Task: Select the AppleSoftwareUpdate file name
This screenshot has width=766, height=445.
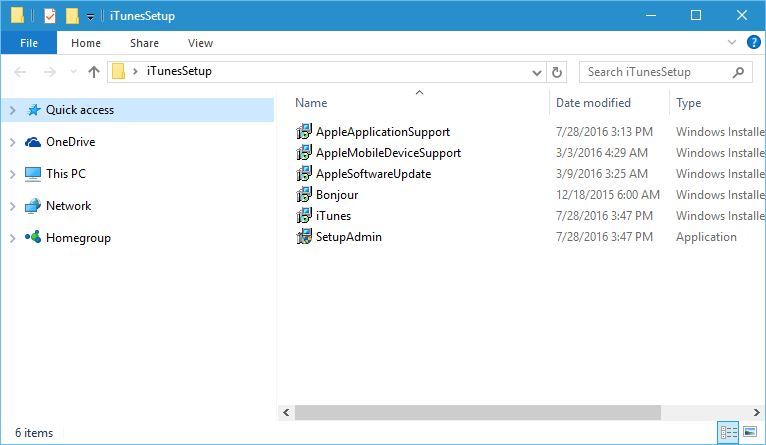Action: click(373, 174)
